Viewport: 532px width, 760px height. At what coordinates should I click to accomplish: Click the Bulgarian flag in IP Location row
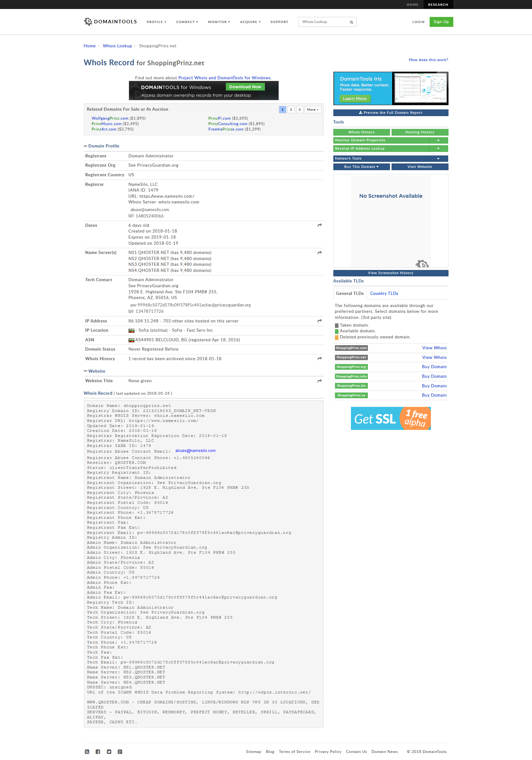click(x=131, y=330)
